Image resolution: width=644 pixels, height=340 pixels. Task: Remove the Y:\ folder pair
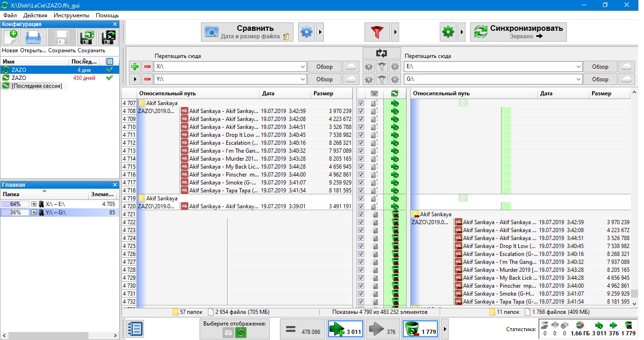click(147, 79)
